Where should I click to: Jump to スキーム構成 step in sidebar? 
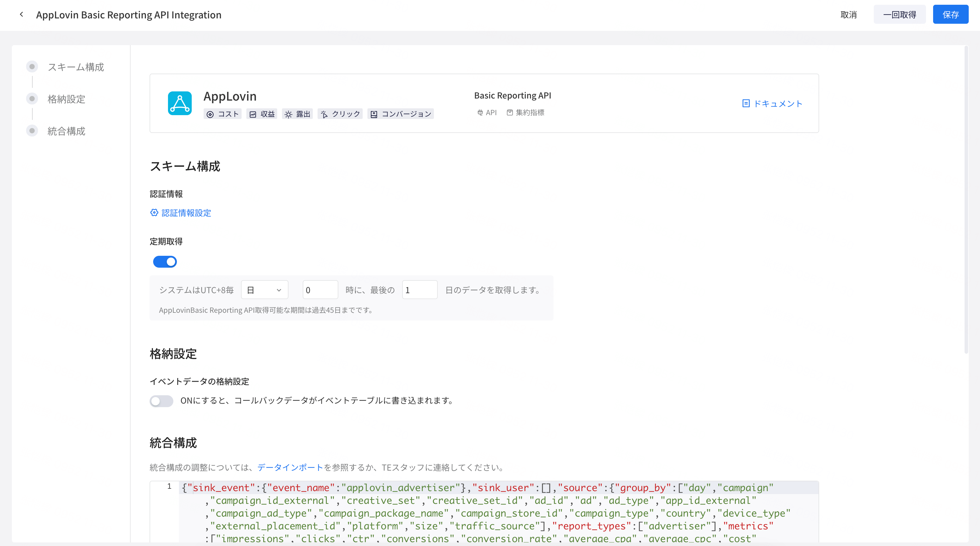point(76,67)
